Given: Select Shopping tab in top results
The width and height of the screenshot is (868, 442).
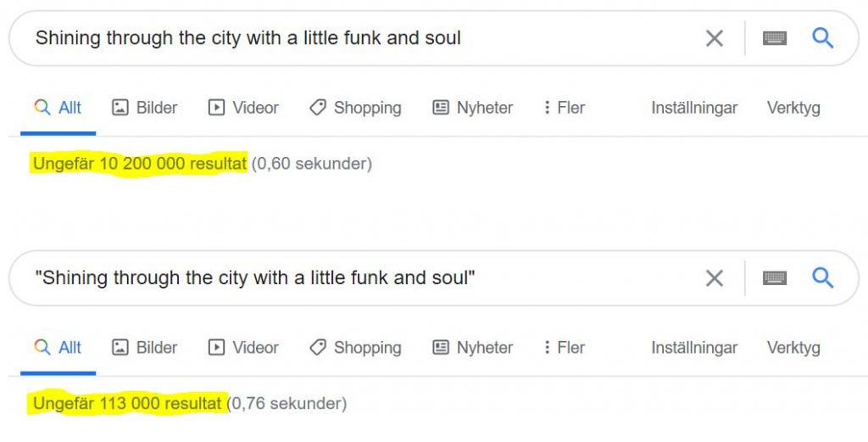Looking at the screenshot, I should pos(355,108).
